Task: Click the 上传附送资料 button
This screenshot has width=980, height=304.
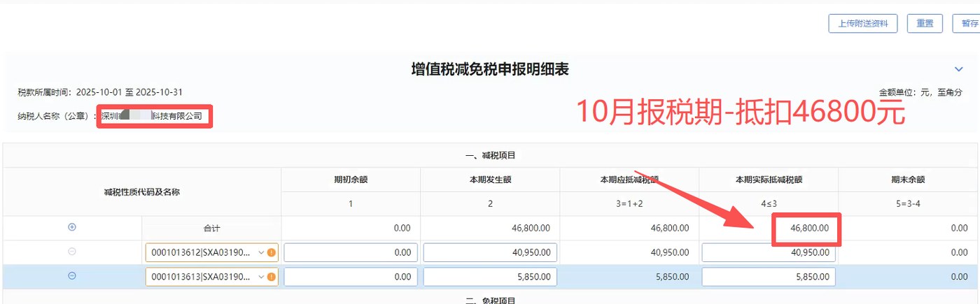Action: (x=863, y=23)
